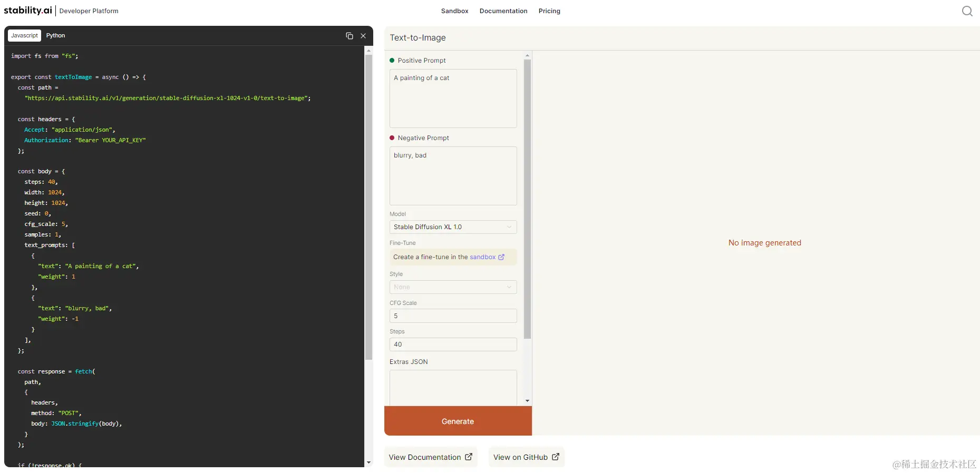
Task: Click the 'seed: 0,' code line
Action: coord(38,213)
